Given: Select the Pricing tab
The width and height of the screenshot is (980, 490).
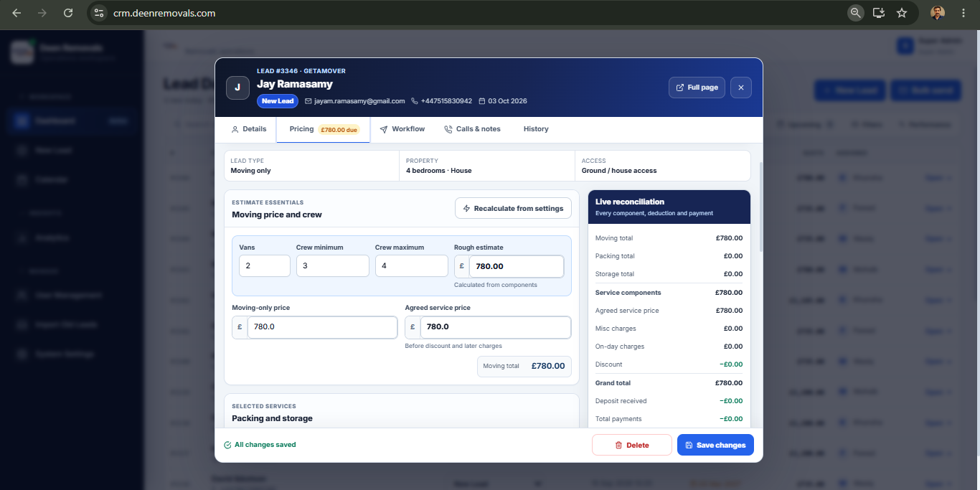Looking at the screenshot, I should 323,129.
